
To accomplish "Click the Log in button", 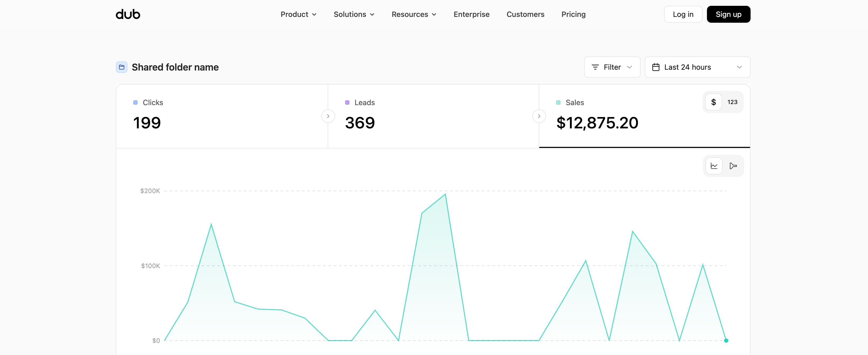I will tap(683, 14).
